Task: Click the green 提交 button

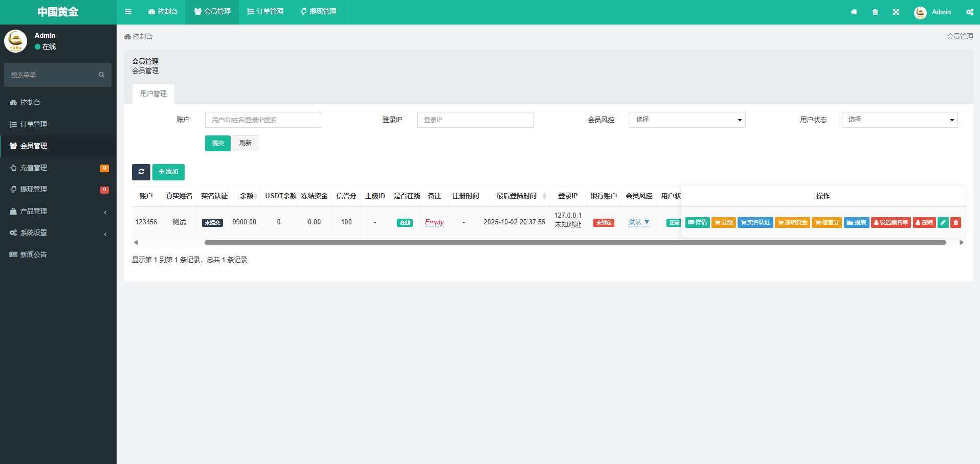Action: (218, 144)
